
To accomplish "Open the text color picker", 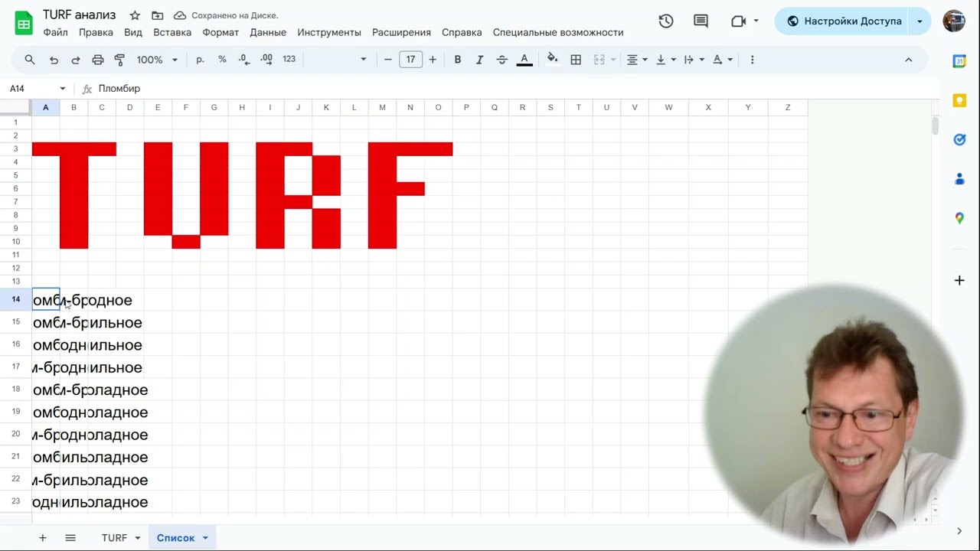I will pos(524,59).
